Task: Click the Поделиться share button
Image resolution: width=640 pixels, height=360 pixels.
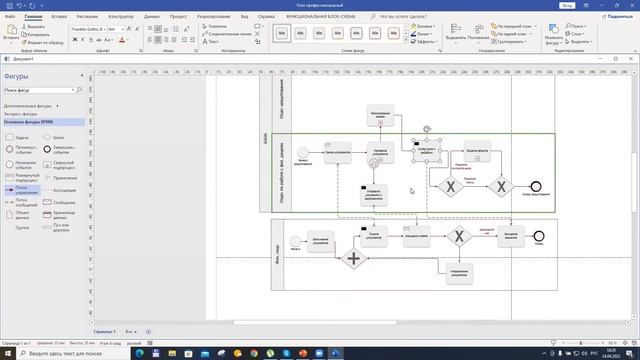Action: click(617, 16)
